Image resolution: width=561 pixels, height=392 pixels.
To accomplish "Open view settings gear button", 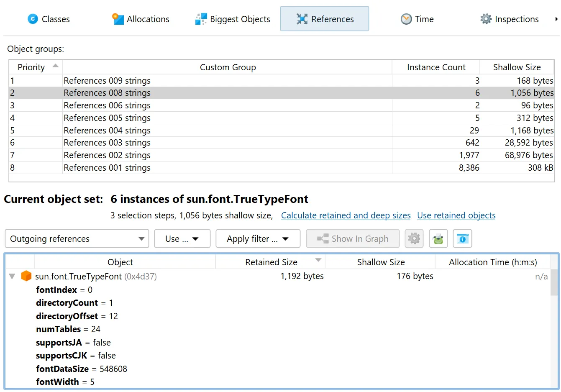I will pyautogui.click(x=414, y=238).
